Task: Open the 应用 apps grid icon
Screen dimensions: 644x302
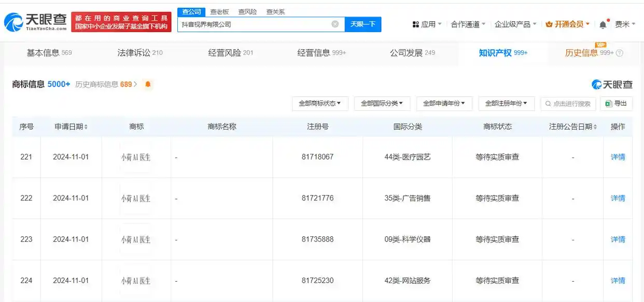Action: tap(415, 24)
